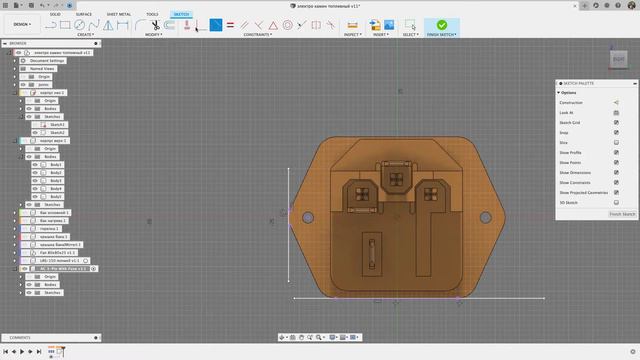Click the Orbit navigation icon

pyautogui.click(x=282, y=337)
